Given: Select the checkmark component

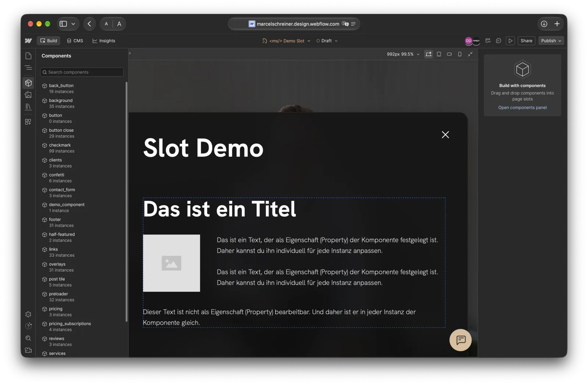Looking at the screenshot, I should point(82,148).
